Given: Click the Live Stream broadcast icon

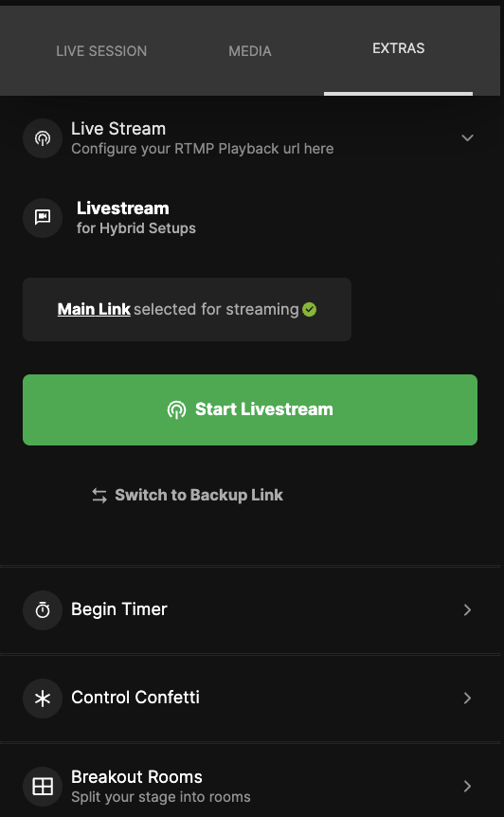Looking at the screenshot, I should pos(43,138).
